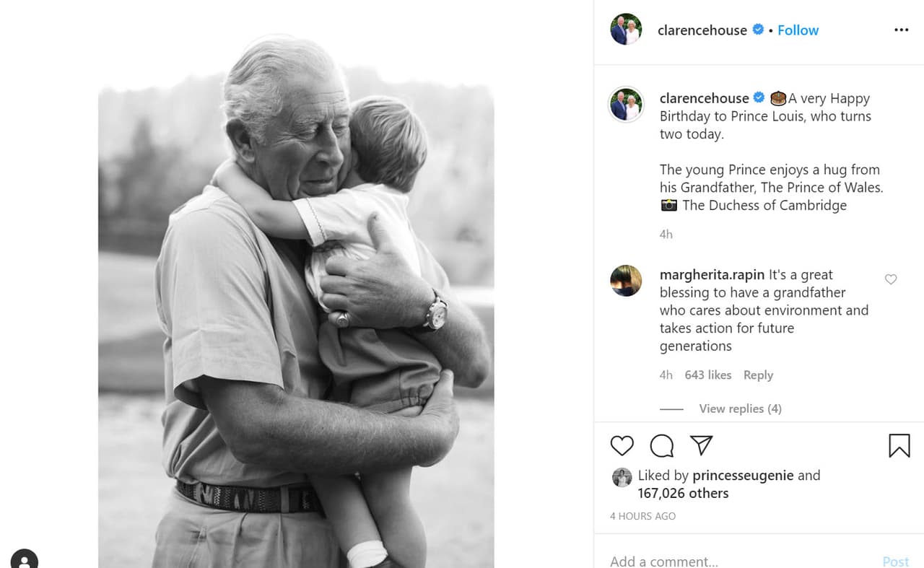Like the post using the heart icon
The height and width of the screenshot is (568, 924).
pos(622,446)
